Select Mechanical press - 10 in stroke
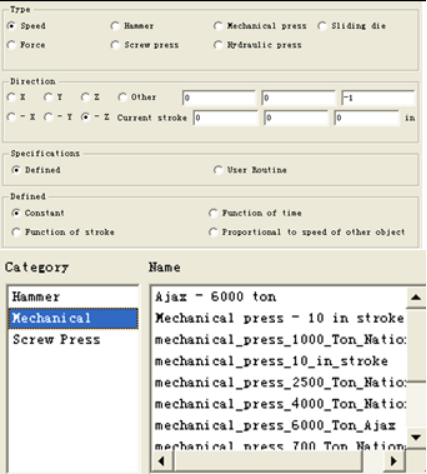The width and height of the screenshot is (427, 474). [279, 318]
